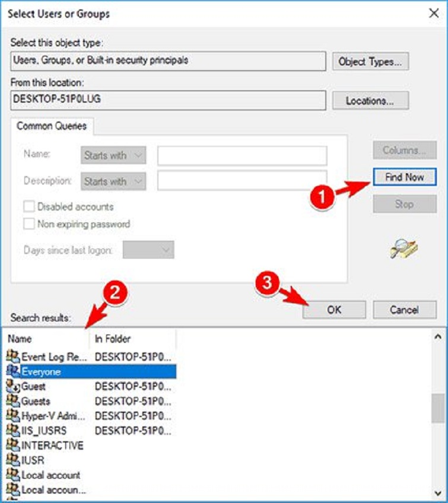Screen dimensions: 448x503
Task: Click the Hyper-V Admi... group icon
Action: [x=13, y=415]
